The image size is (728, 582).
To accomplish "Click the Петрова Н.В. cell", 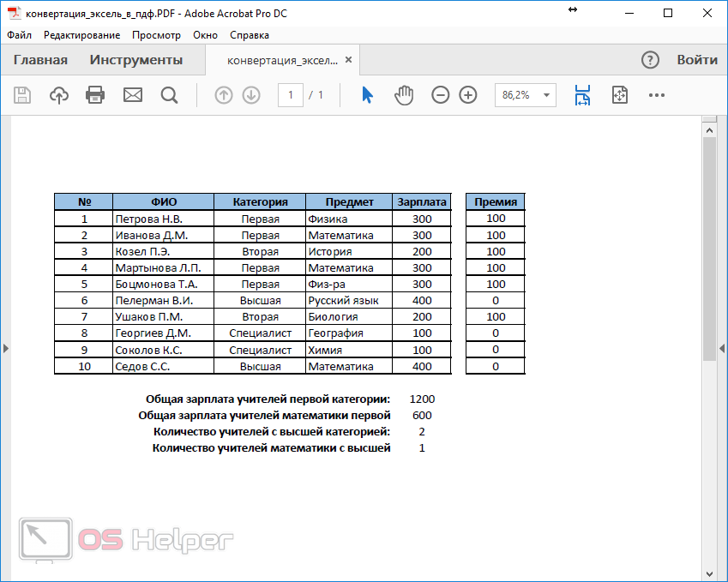I will [x=164, y=219].
